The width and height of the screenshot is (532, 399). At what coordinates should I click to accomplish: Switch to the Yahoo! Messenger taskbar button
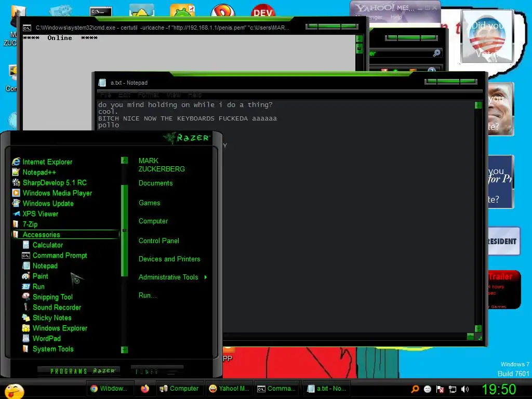pos(229,389)
